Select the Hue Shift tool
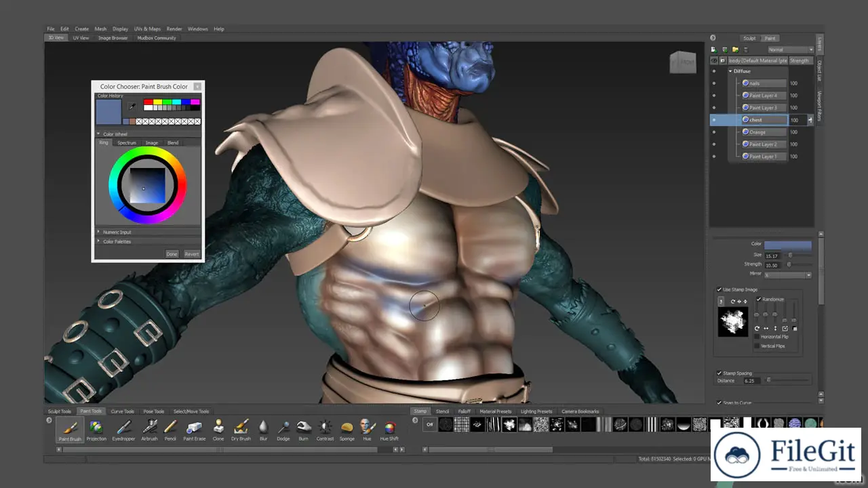This screenshot has height=488, width=868. [389, 430]
